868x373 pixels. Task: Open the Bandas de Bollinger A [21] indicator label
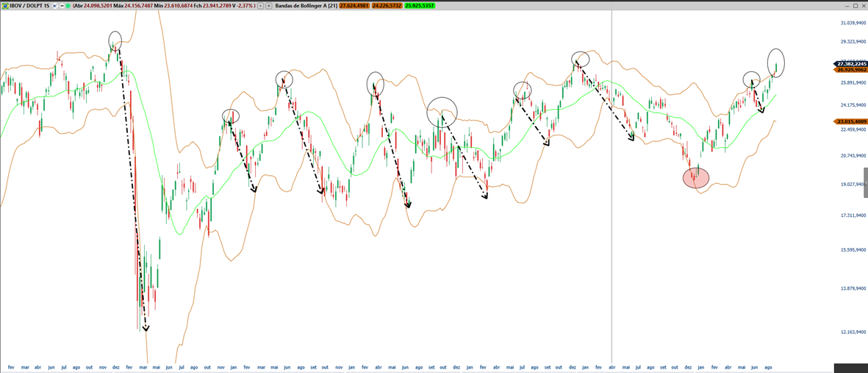pyautogui.click(x=306, y=6)
